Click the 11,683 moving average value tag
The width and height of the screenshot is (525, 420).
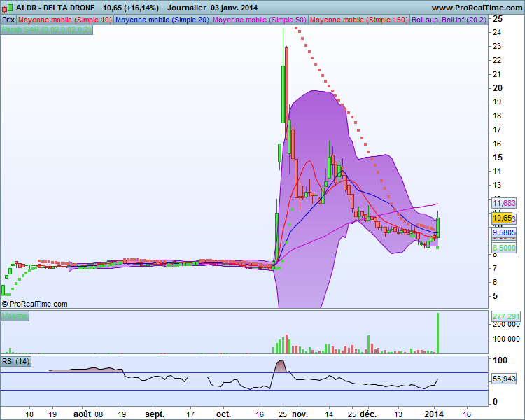504,203
